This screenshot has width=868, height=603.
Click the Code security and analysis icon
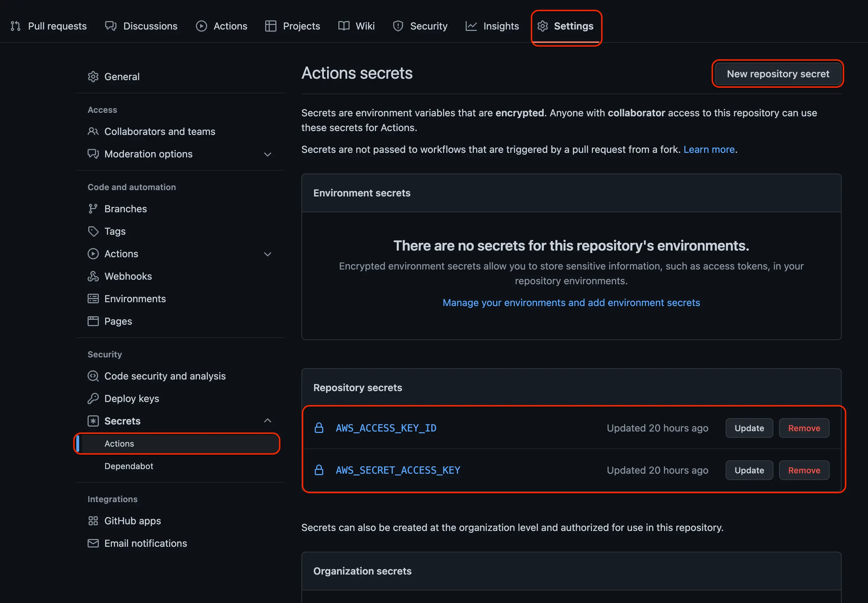pyautogui.click(x=93, y=376)
